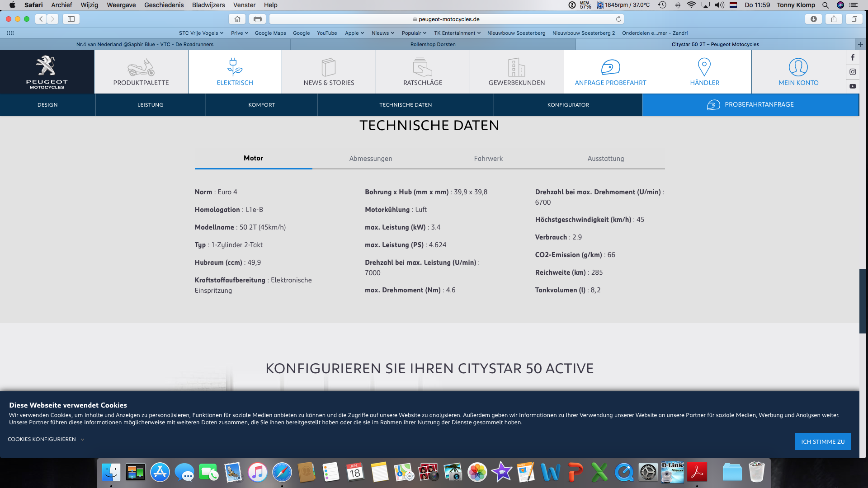Jump to the Design section
Image resolution: width=868 pixels, height=488 pixels.
coord(47,105)
